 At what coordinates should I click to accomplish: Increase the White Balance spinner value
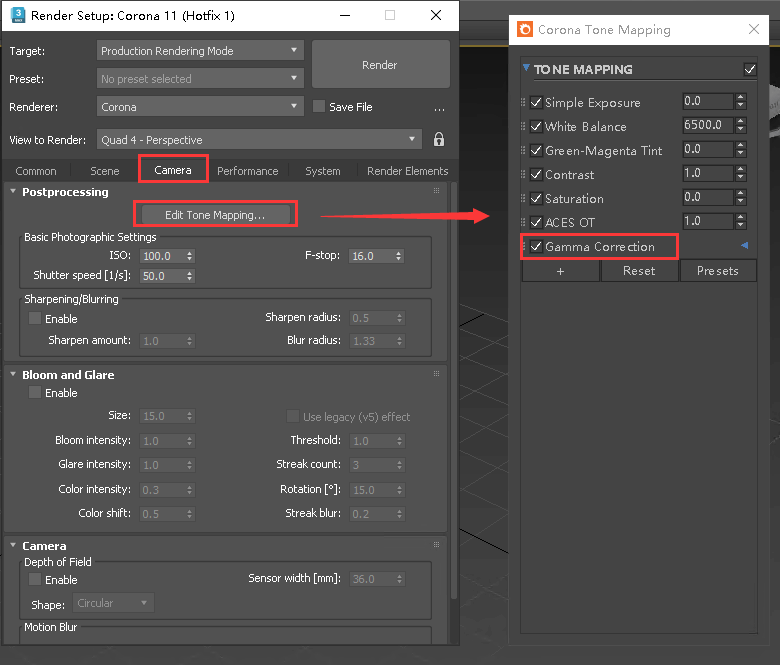point(740,122)
